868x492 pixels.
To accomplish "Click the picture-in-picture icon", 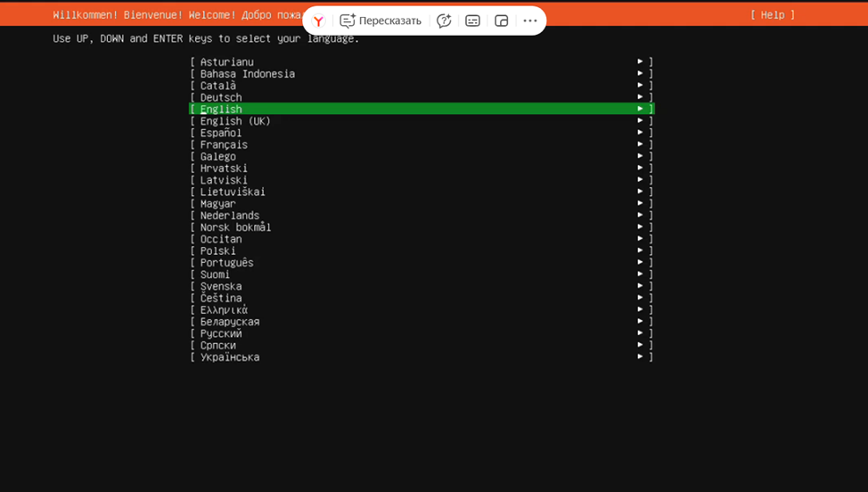I will click(502, 21).
